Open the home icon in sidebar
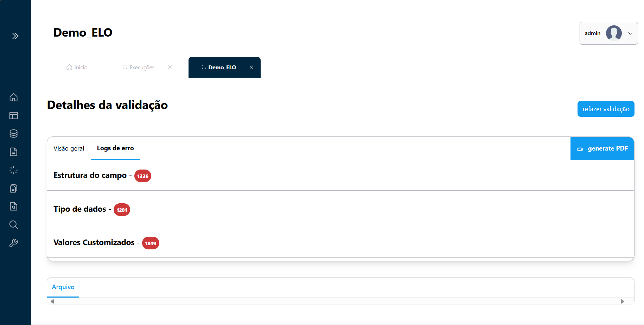Image resolution: width=644 pixels, height=325 pixels. click(14, 97)
